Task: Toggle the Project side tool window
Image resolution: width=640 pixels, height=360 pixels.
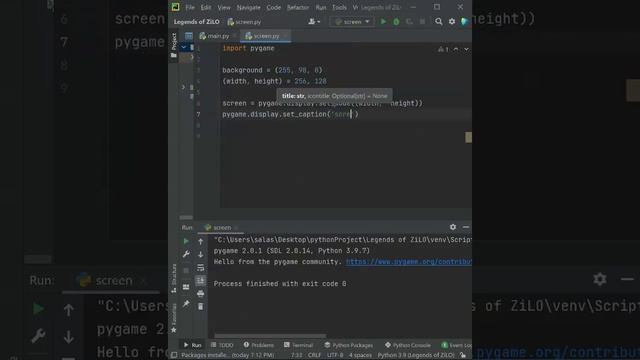Action: 174,45
